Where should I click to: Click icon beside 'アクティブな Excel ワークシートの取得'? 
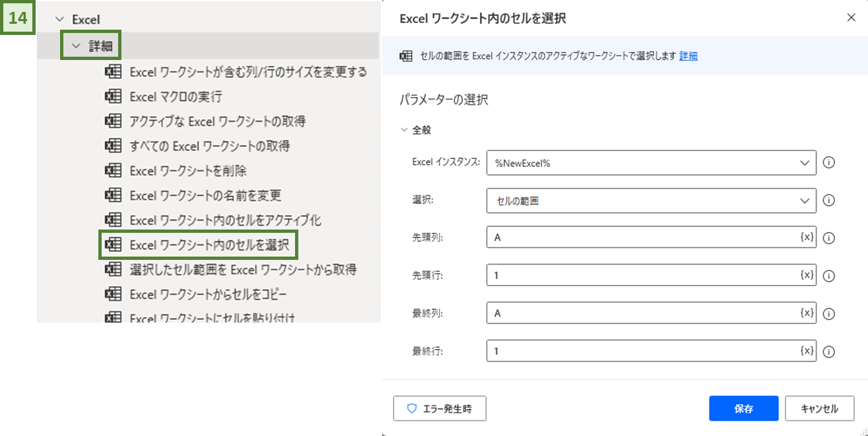[x=114, y=121]
